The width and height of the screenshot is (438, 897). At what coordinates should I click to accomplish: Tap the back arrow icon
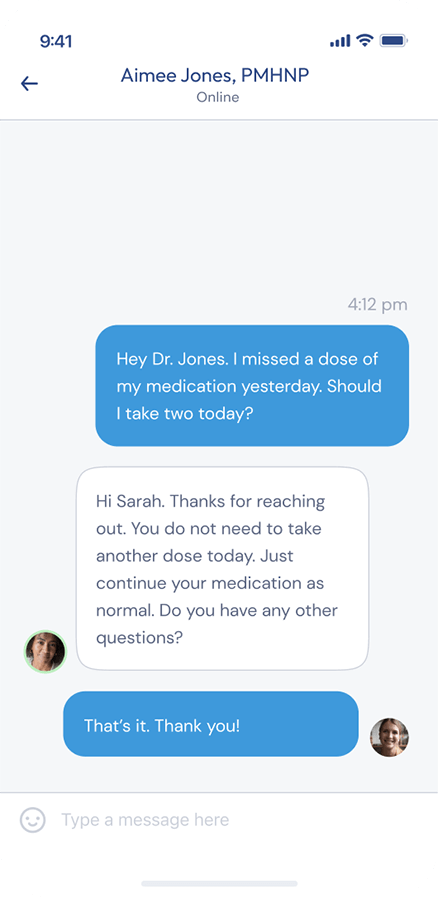[x=29, y=84]
